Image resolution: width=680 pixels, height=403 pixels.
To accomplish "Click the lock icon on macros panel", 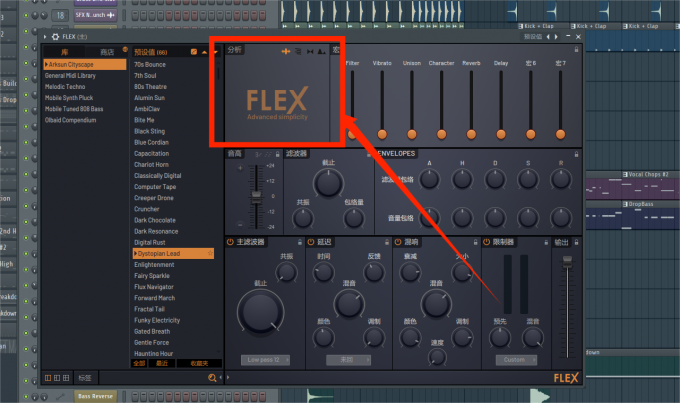I will coord(576,49).
